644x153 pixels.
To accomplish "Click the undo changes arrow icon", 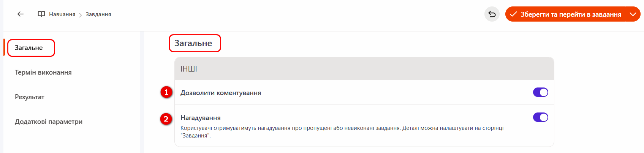I will (x=492, y=14).
